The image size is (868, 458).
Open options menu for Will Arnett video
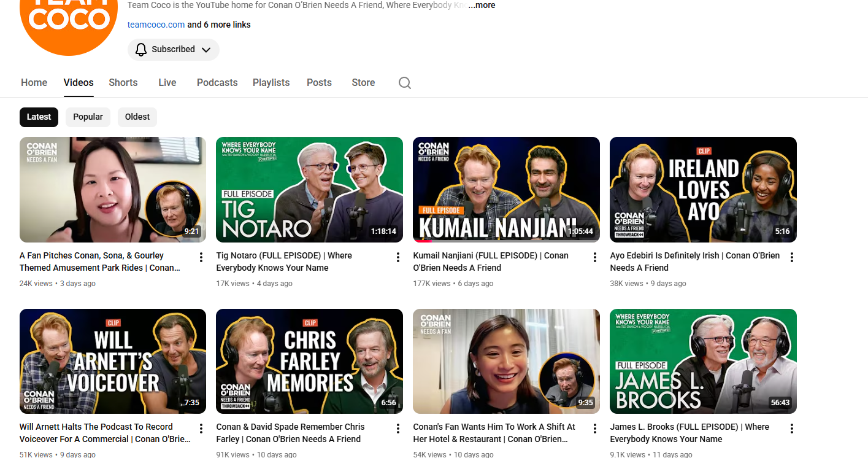201,429
